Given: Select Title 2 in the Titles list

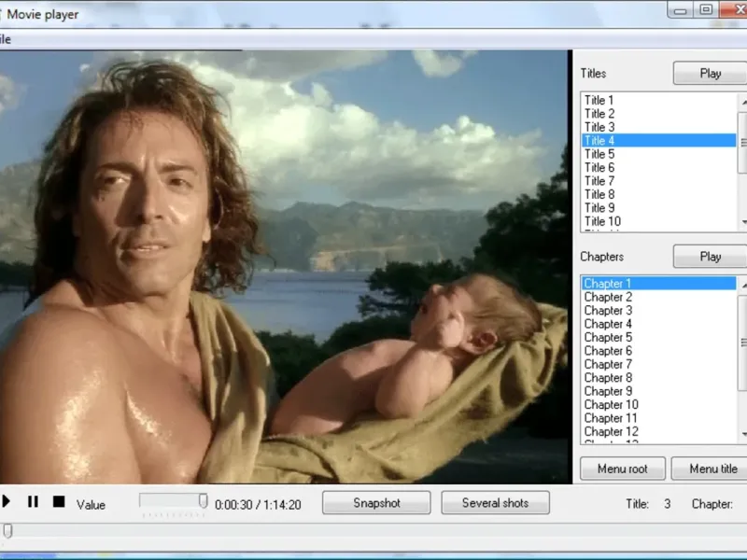Looking at the screenshot, I should (x=658, y=113).
